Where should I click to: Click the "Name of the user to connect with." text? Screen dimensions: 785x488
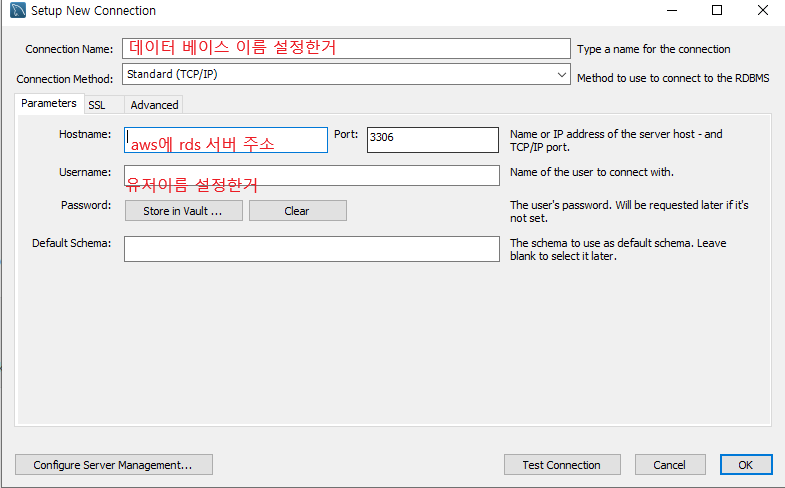click(592, 172)
